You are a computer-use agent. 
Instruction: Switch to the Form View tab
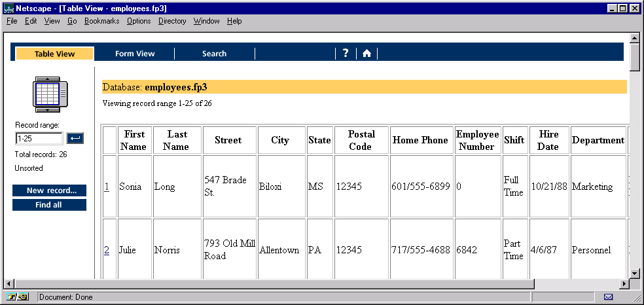[135, 54]
